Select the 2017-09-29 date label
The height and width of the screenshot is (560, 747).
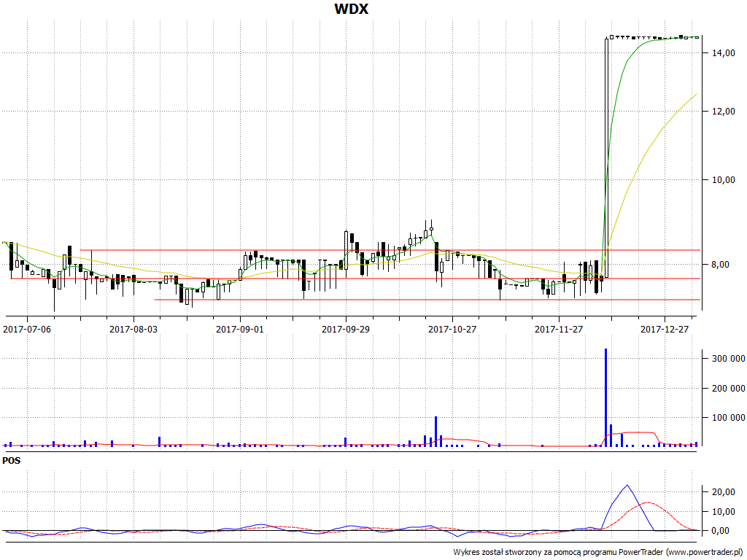[345, 329]
